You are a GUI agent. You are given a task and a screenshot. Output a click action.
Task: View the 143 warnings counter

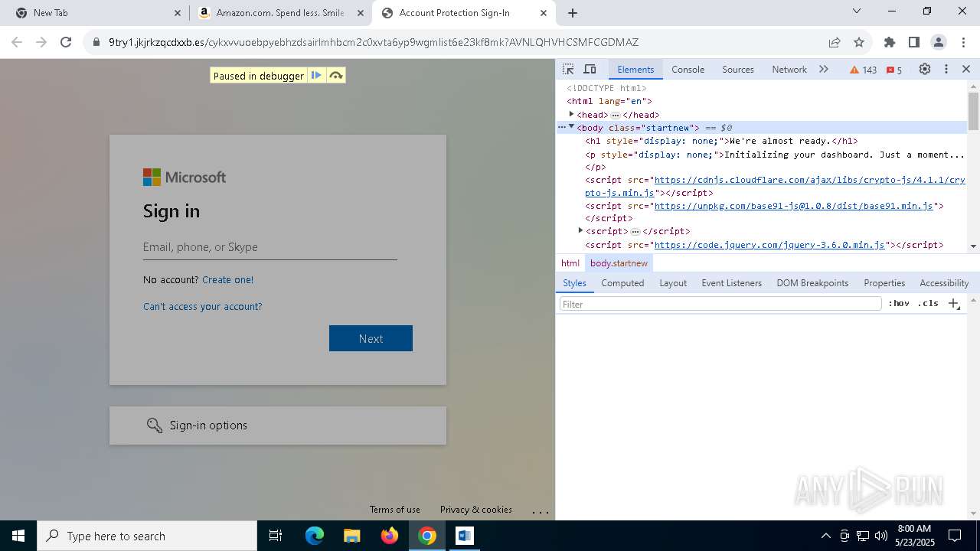(x=864, y=70)
